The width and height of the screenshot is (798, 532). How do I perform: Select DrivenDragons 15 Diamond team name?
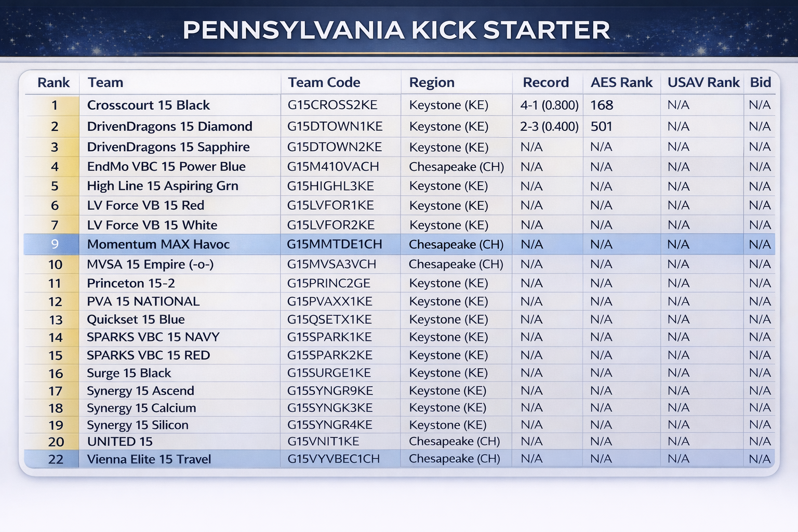(170, 127)
